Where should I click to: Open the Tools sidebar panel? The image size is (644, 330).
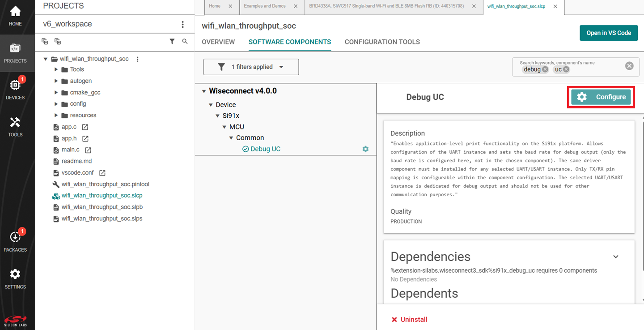15,126
